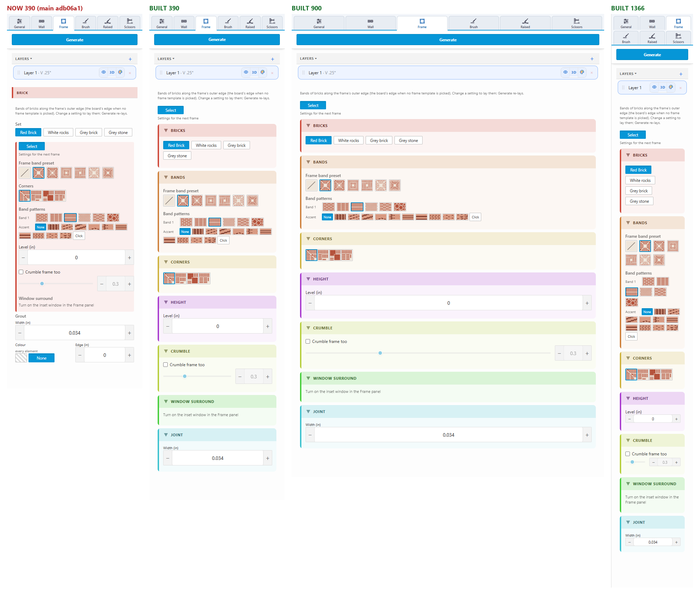
Task: Toggle Layer 1 eye icon in BUILT 390
Action: pos(246,72)
